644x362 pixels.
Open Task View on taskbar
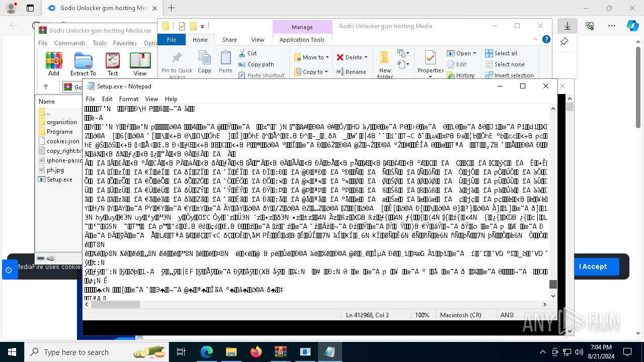coord(181,352)
